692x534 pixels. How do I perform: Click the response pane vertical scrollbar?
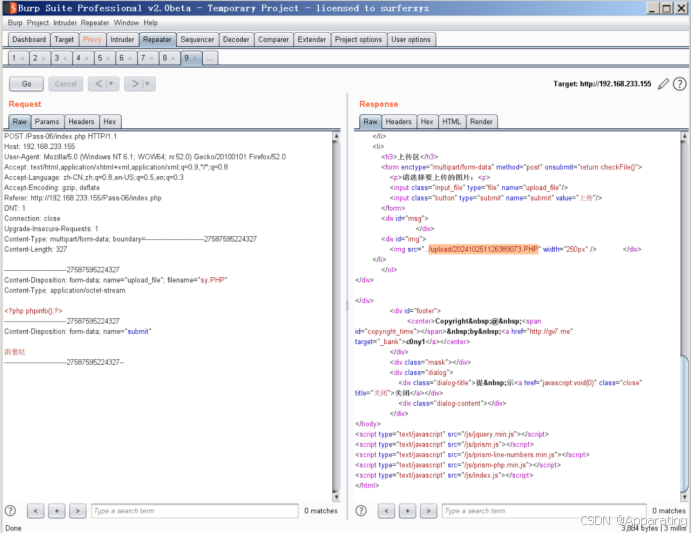(x=684, y=316)
